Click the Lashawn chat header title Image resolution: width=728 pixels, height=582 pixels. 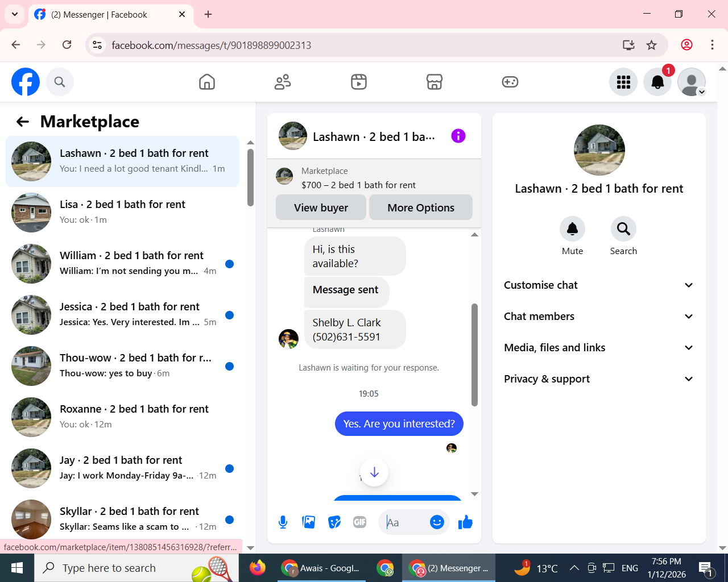tap(374, 137)
